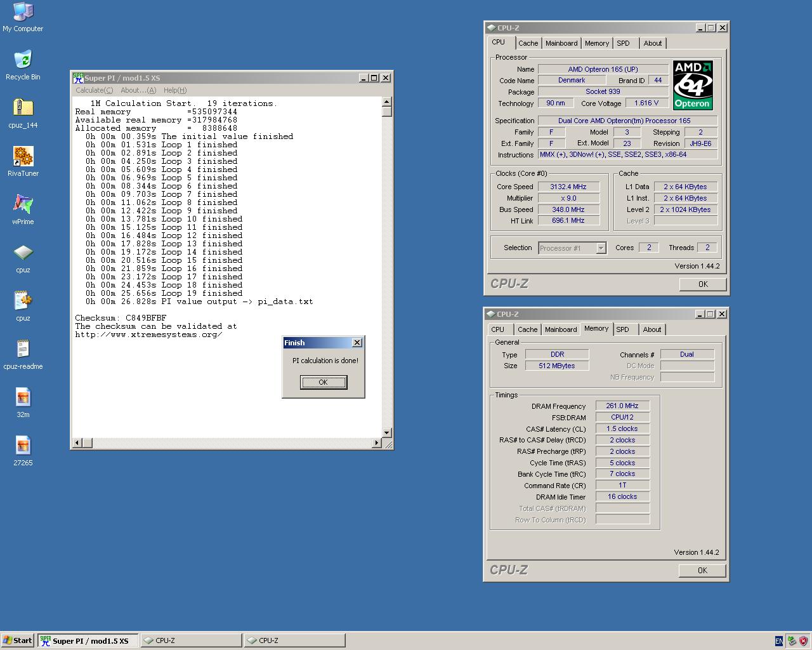
Task: Click the Channels # Dual field
Action: click(x=687, y=354)
